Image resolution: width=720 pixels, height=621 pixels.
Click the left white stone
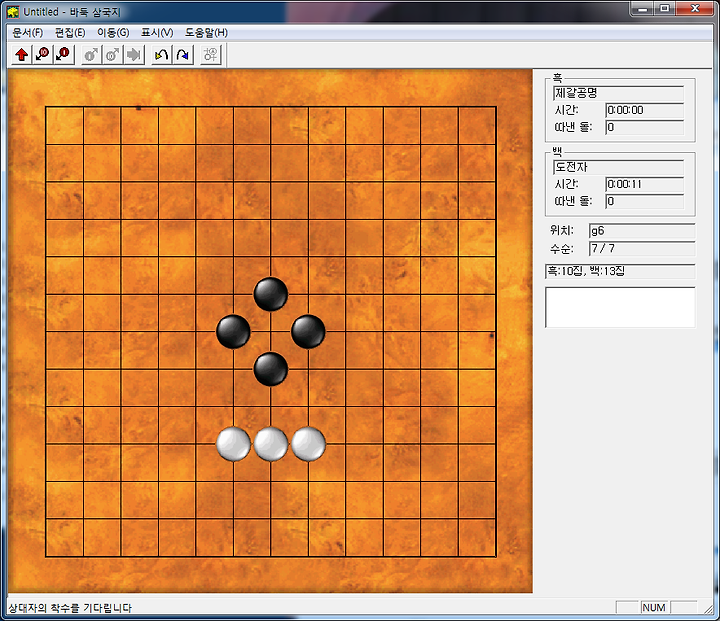click(233, 444)
